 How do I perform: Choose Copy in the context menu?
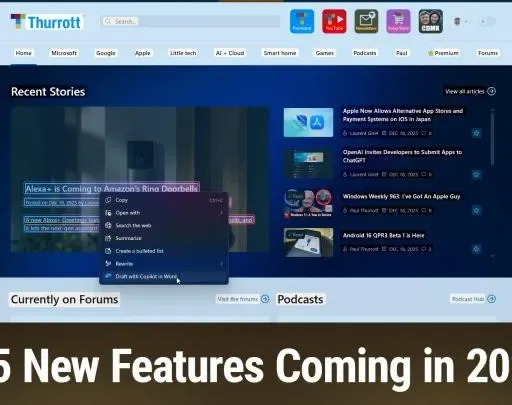click(x=164, y=200)
